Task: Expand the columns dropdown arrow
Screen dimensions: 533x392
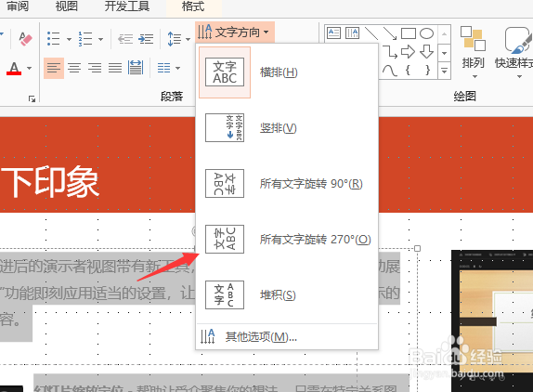Action: tap(177, 69)
